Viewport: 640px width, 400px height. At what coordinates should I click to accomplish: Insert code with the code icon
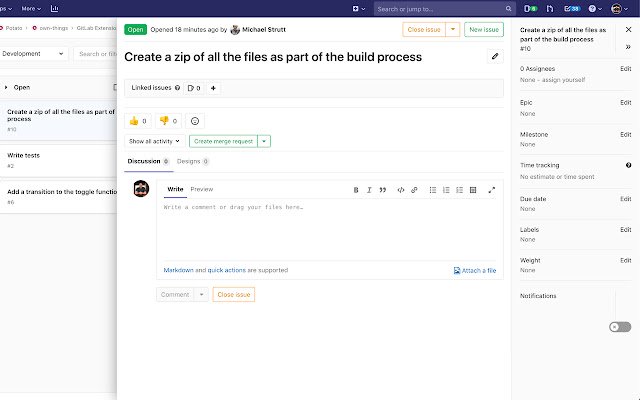tap(401, 190)
